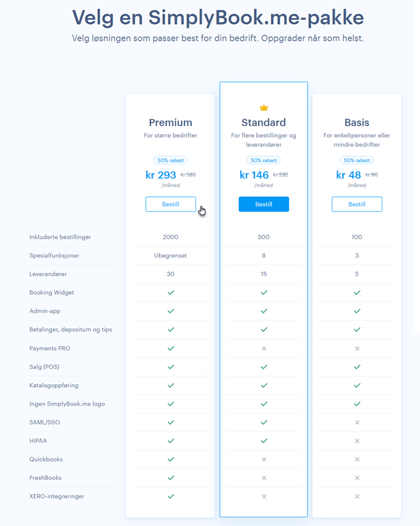Screen dimensions: 420x526
Task: Click the Premium checkmark for Salg (POS)
Action: (171, 367)
